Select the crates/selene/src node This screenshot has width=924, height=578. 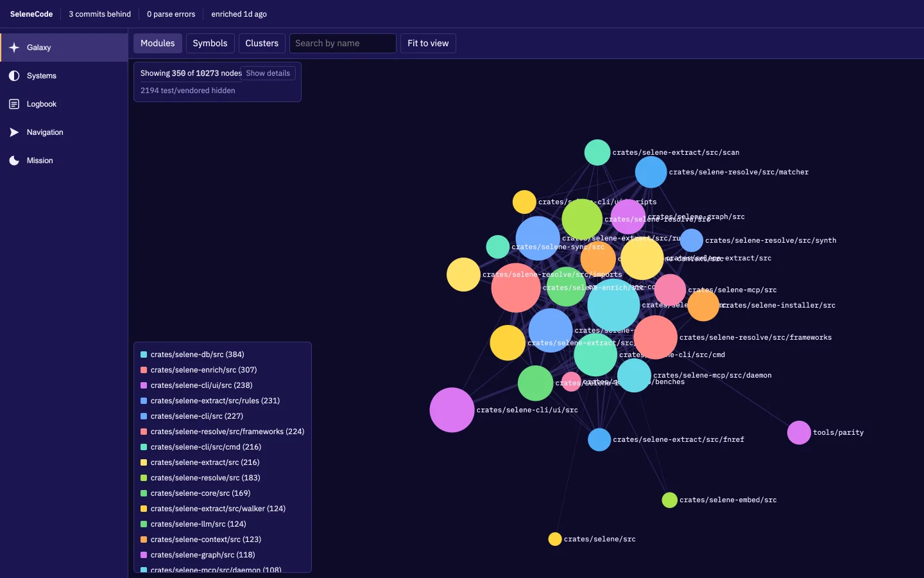click(x=555, y=539)
